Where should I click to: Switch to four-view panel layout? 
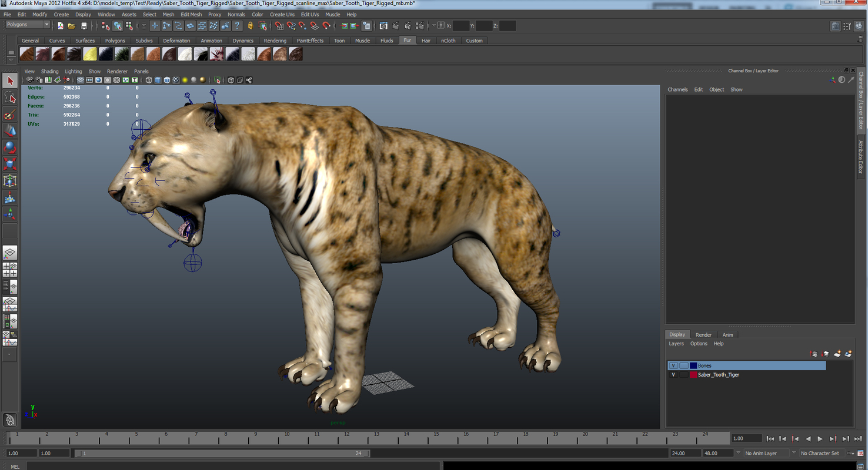tap(10, 270)
